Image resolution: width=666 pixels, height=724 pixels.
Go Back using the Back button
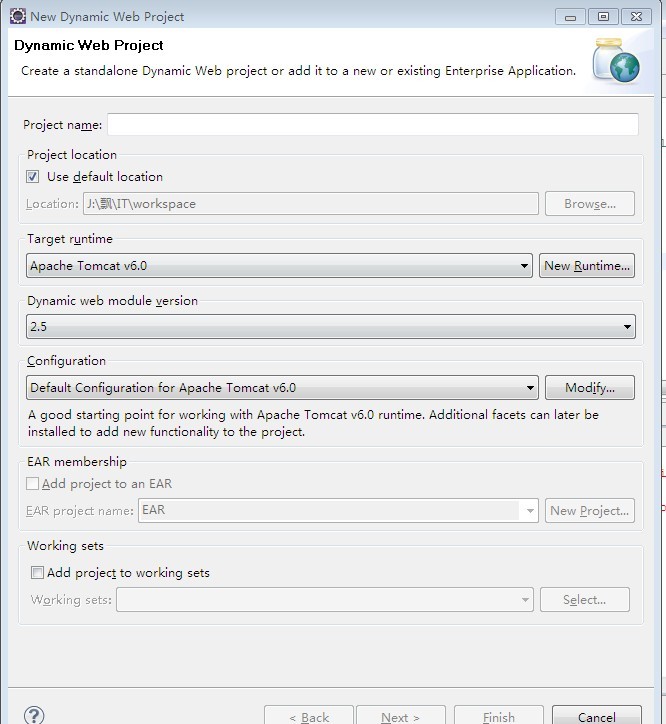pos(309,716)
